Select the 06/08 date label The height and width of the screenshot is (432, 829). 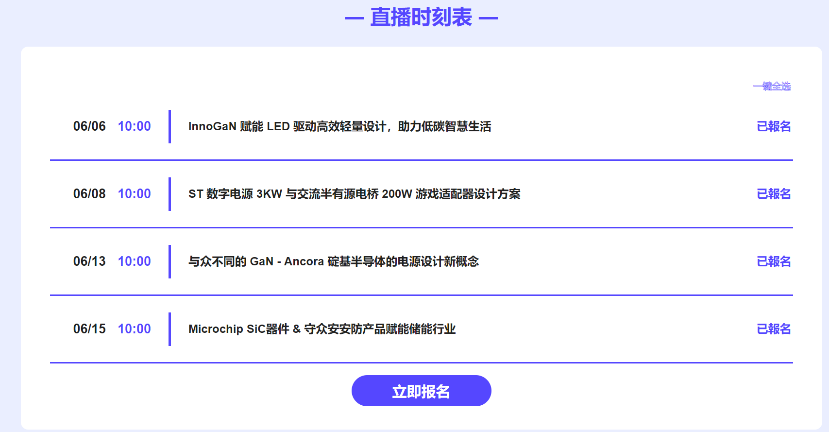(89, 194)
